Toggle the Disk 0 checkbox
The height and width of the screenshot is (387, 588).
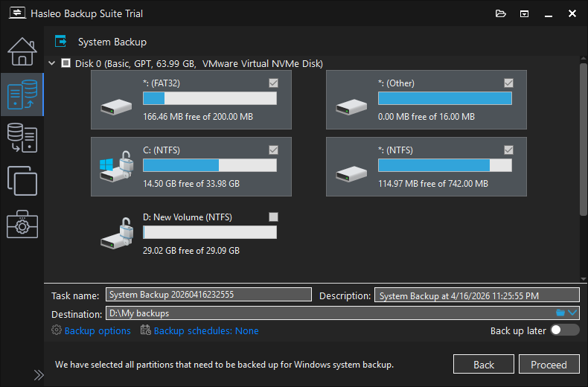point(65,63)
